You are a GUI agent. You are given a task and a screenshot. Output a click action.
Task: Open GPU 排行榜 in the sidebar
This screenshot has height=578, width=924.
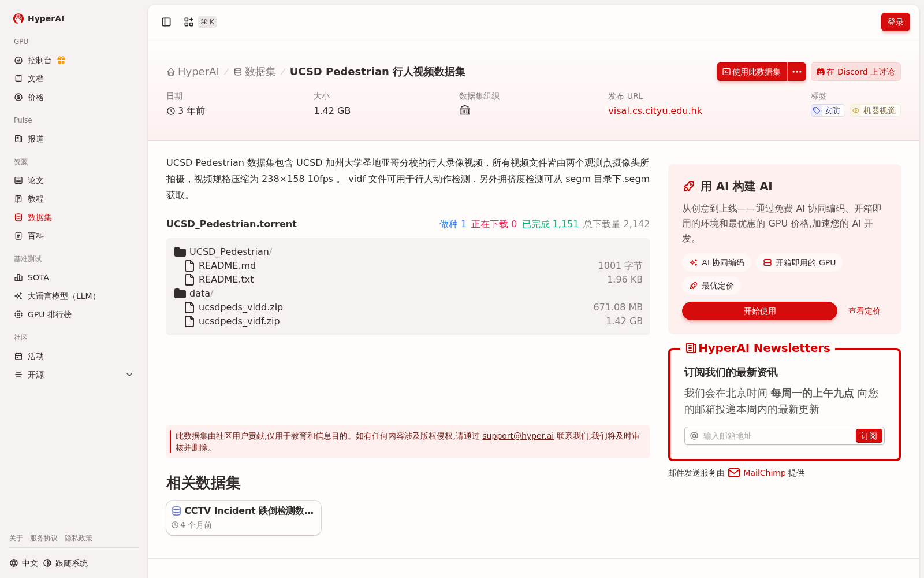pyautogui.click(x=50, y=314)
